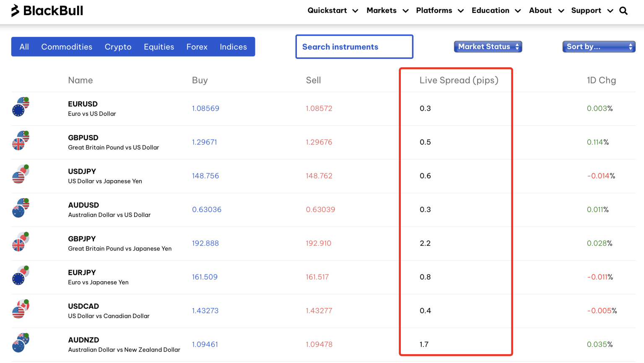This screenshot has height=363, width=644.
Task: Open the Sort by... dropdown
Action: 599,47
